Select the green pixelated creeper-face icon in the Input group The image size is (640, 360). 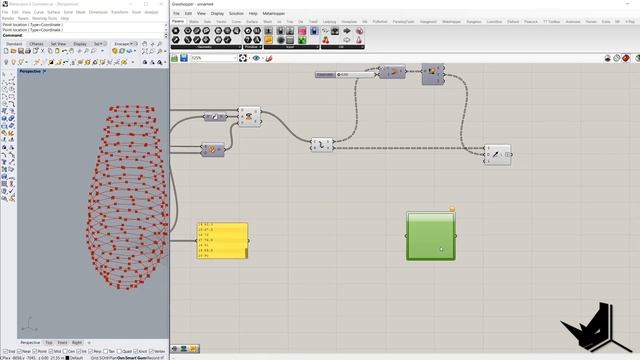coord(302,40)
